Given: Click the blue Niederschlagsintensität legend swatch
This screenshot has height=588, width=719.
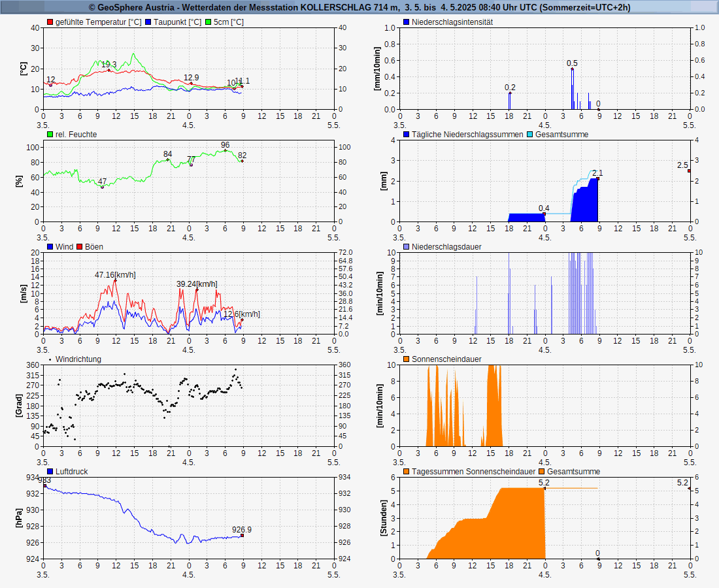Looking at the screenshot, I should (407, 22).
